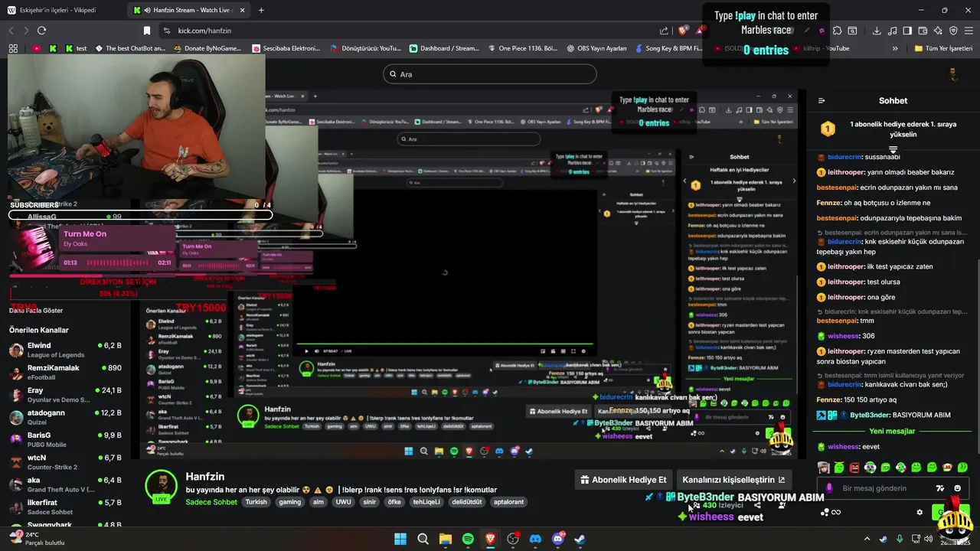
Task: Click the 'Turkish' stream tag
Action: pyautogui.click(x=256, y=502)
